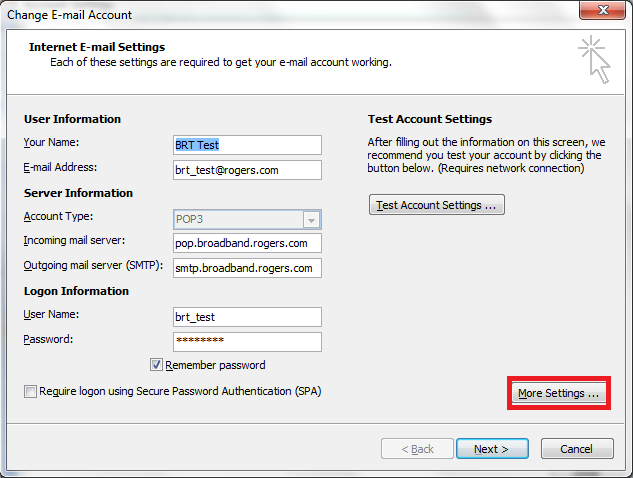The image size is (633, 478).
Task: Click the cursor sparkle icon in header
Action: pos(594,59)
